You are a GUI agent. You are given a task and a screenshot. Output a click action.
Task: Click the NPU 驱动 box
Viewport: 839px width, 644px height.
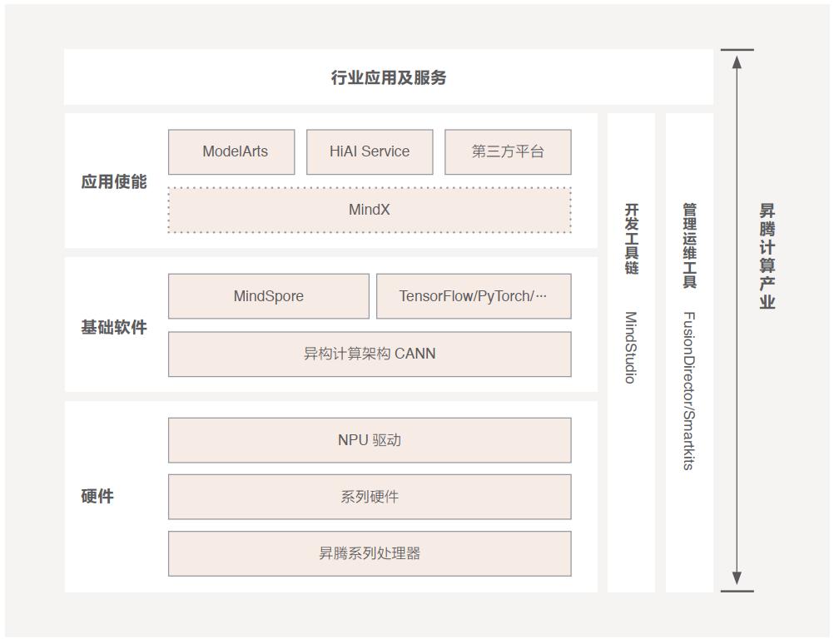370,440
